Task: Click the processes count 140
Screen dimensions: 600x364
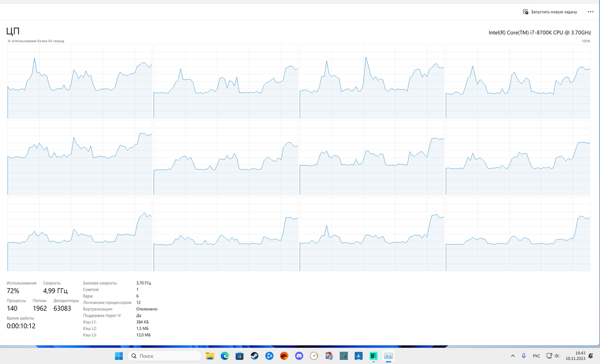Action: pyautogui.click(x=12, y=308)
